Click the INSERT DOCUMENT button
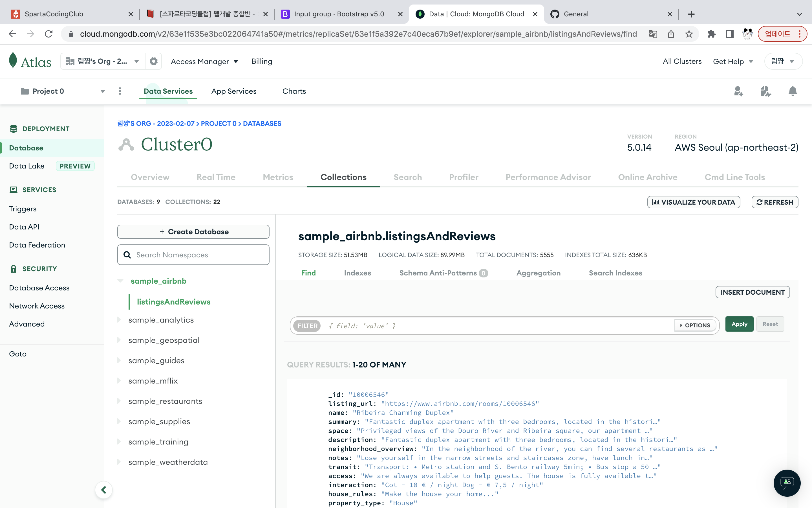The image size is (812, 508). click(753, 292)
